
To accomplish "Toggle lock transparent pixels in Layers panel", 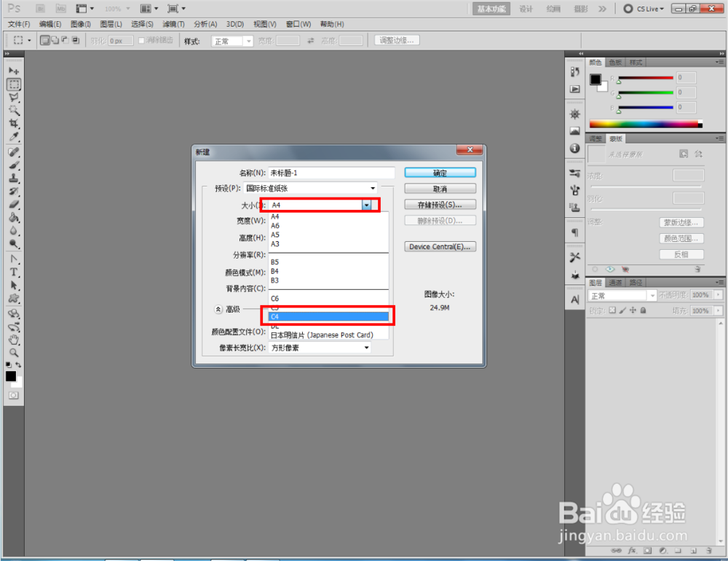I will click(612, 310).
